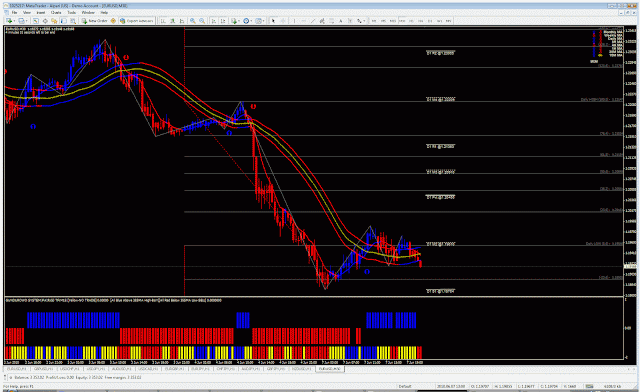Toggle the auto scroll chart icon
The height and width of the screenshot is (392, 640).
point(213,21)
